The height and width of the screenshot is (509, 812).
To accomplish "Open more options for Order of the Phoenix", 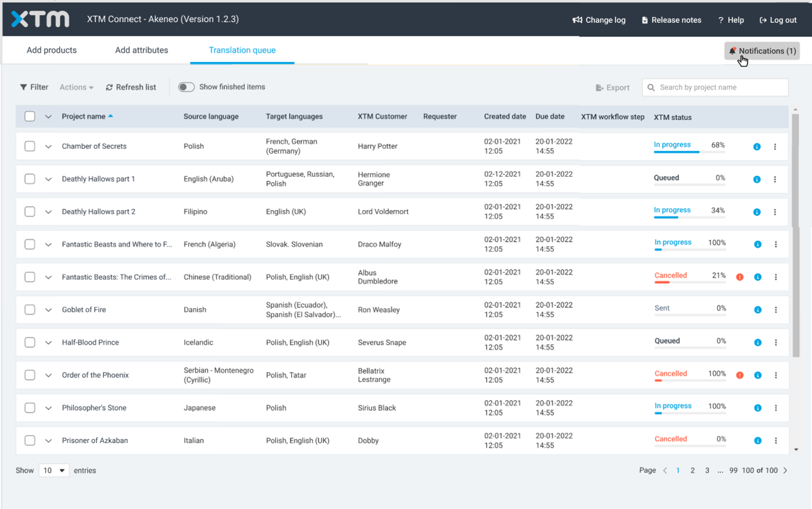I will [776, 375].
